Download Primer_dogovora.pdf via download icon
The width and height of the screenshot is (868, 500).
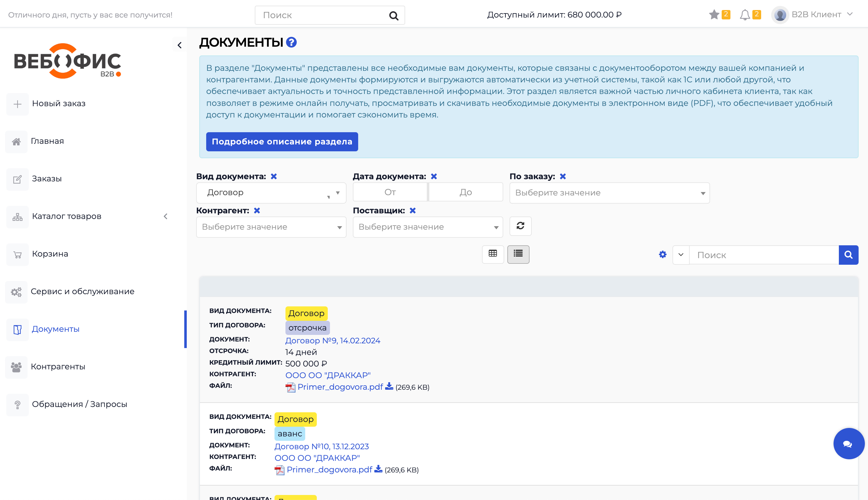pyautogui.click(x=388, y=387)
